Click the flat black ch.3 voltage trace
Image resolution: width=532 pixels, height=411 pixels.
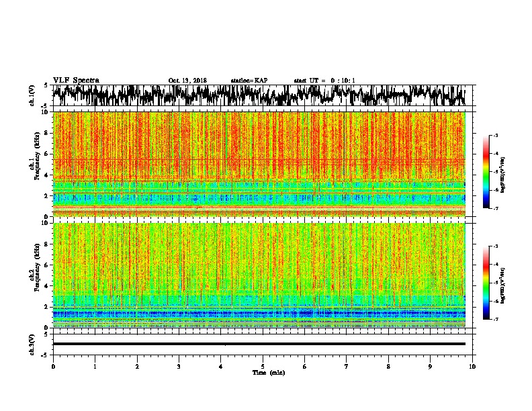pyautogui.click(x=259, y=344)
